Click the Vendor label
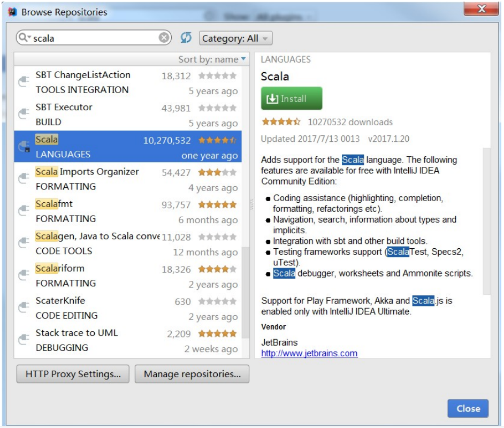 (x=273, y=327)
